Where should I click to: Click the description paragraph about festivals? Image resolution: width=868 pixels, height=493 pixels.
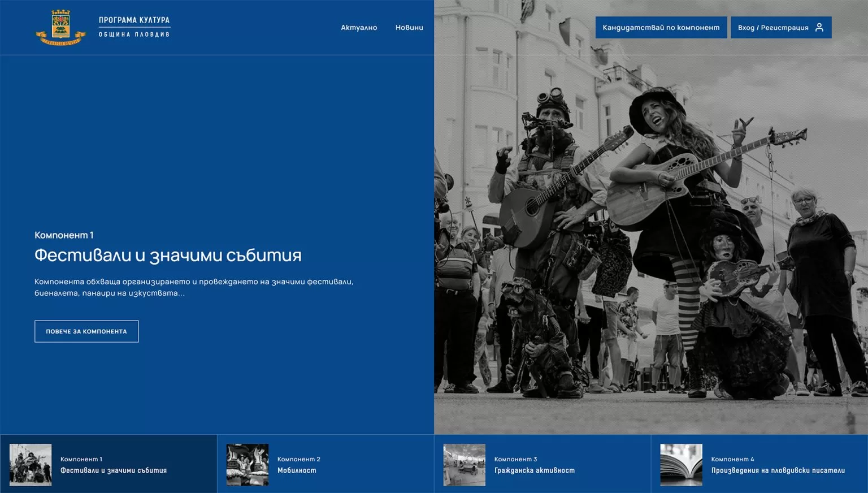(194, 287)
